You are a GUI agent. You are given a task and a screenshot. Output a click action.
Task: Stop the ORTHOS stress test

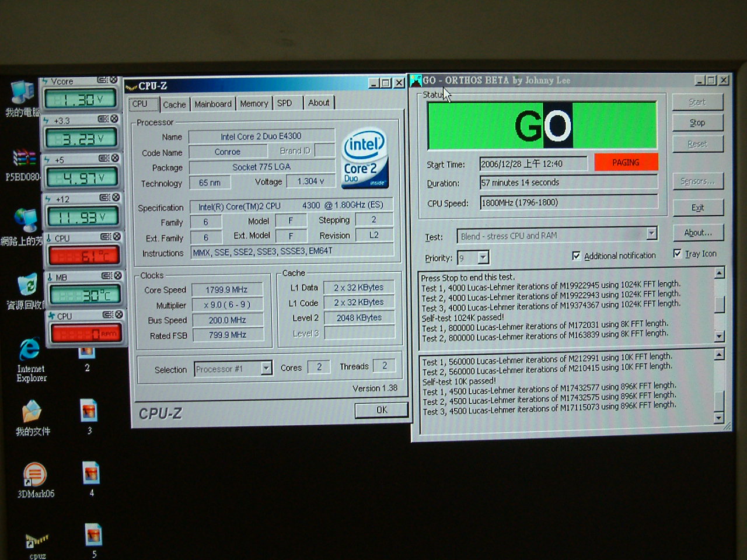point(697,123)
